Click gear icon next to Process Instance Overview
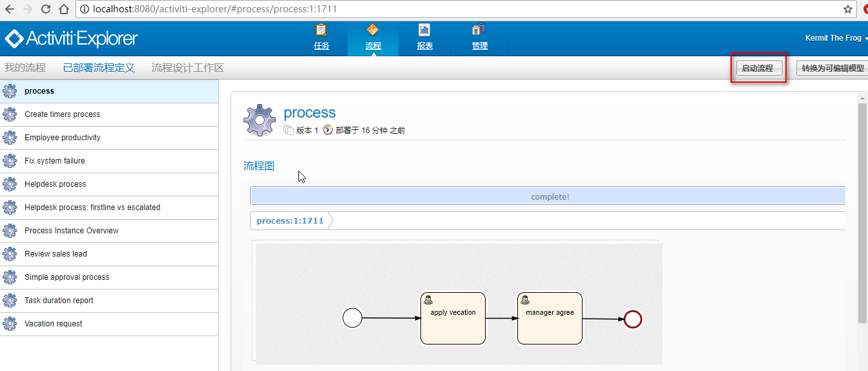This screenshot has width=868, height=371. click(x=10, y=231)
